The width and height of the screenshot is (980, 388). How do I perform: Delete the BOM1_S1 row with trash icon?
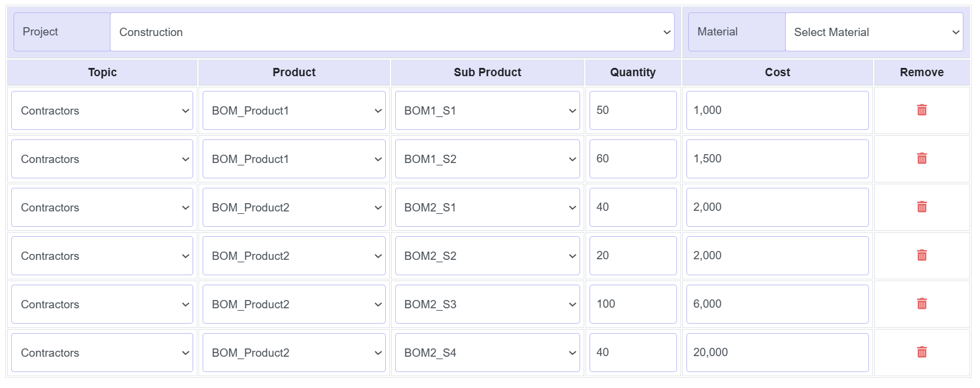921,110
